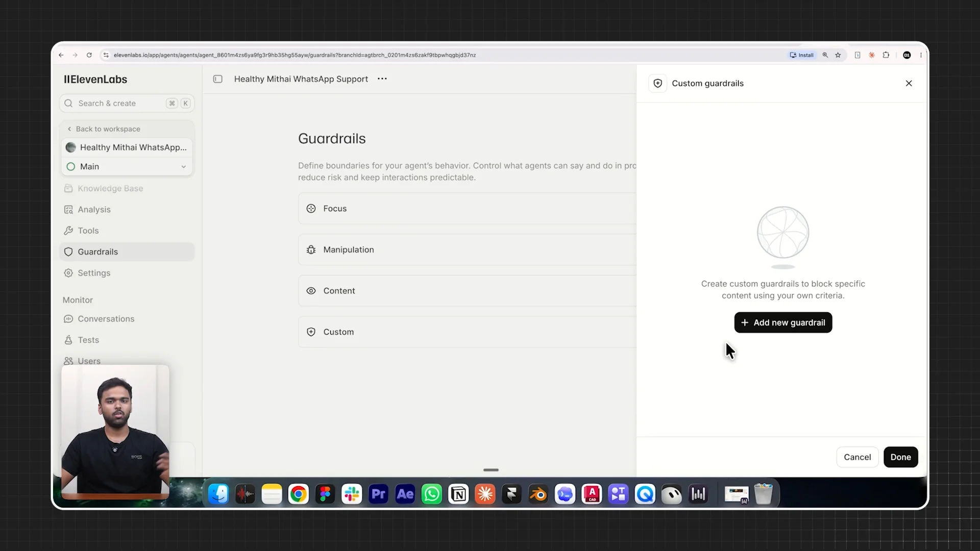980x551 pixels.
Task: Click the Cancel button
Action: [857, 457]
